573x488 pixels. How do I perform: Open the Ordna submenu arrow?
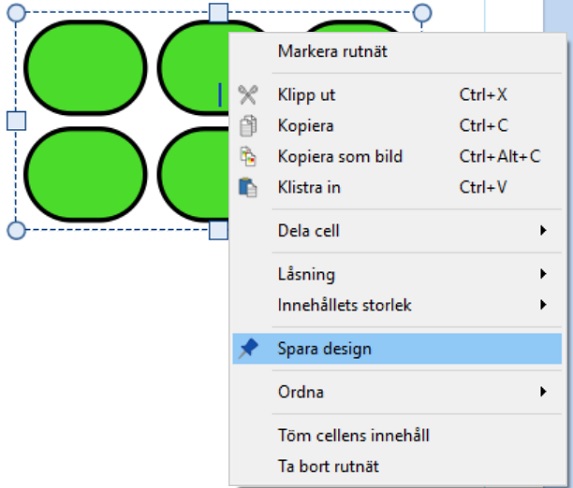(x=543, y=391)
